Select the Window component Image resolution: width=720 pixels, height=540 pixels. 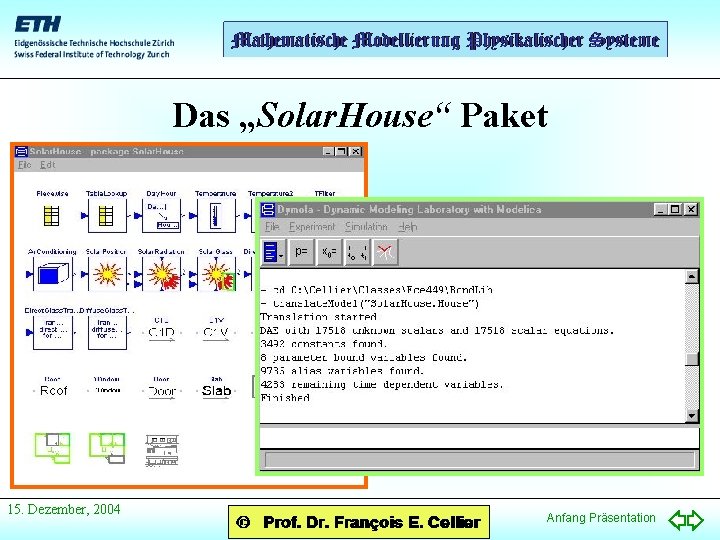[x=107, y=390]
